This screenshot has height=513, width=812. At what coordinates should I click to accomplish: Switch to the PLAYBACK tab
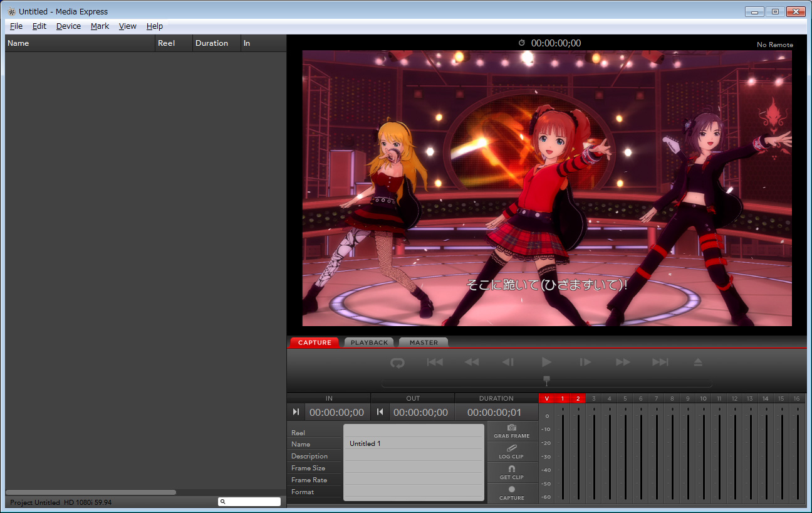click(369, 342)
